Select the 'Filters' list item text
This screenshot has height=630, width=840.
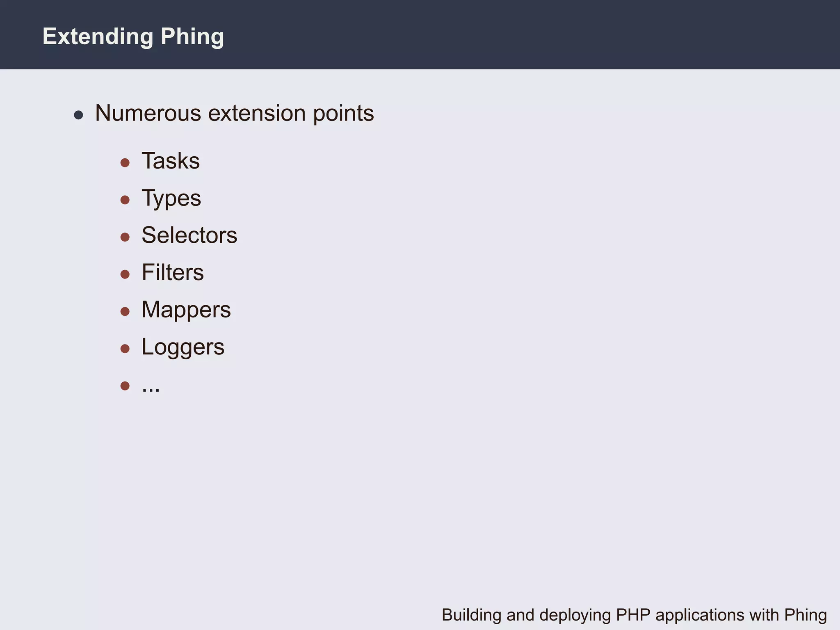172,273
